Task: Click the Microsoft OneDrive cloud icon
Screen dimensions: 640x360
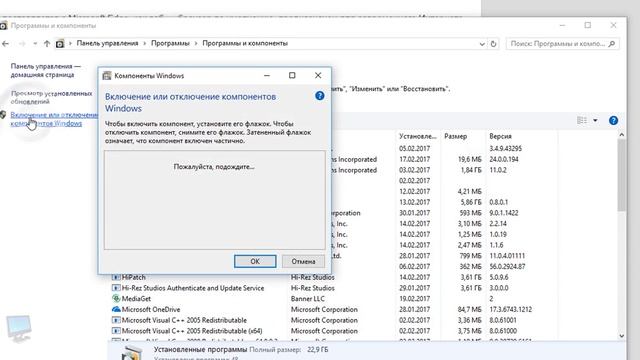Action: (x=116, y=309)
